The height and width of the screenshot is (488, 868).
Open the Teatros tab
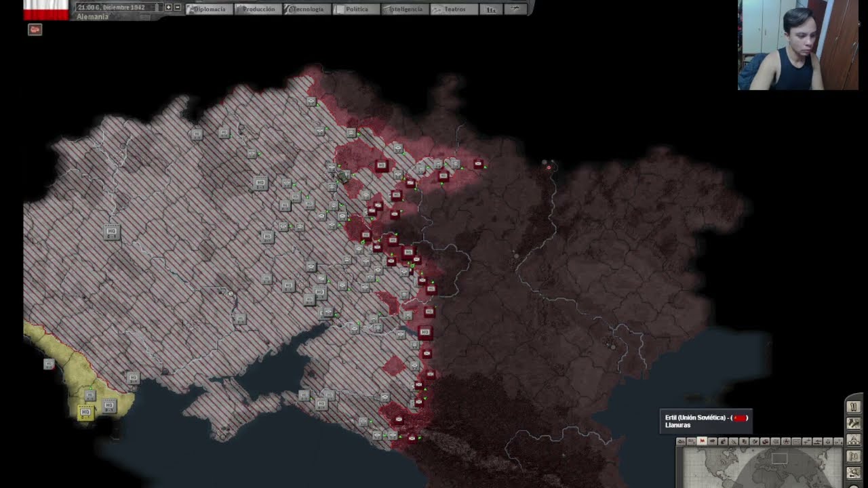[454, 9]
